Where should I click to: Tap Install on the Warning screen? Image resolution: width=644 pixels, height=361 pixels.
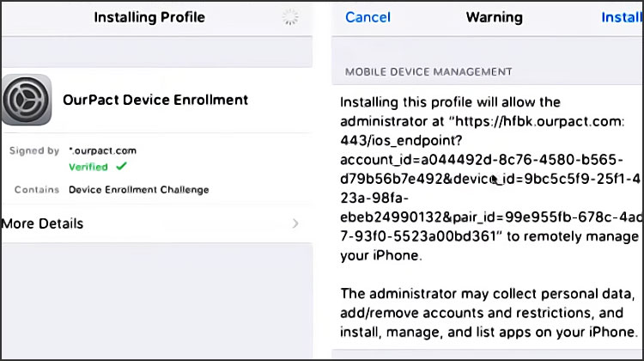(621, 17)
